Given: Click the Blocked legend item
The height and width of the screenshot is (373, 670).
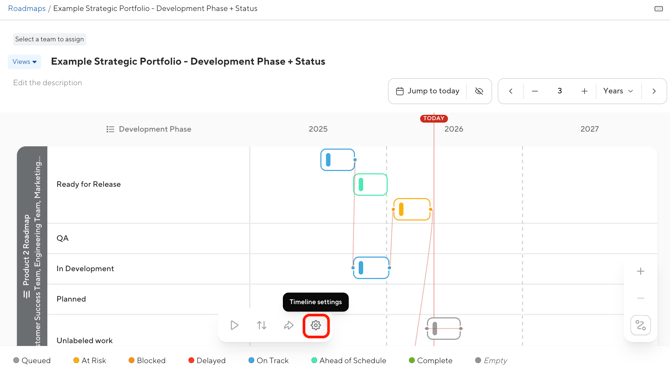Looking at the screenshot, I should click(x=147, y=361).
